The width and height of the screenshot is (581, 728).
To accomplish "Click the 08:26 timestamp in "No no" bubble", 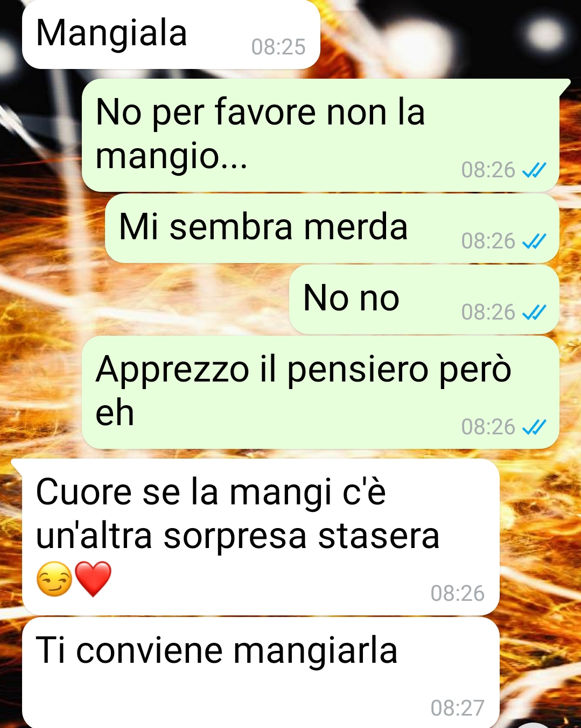I will [x=488, y=313].
